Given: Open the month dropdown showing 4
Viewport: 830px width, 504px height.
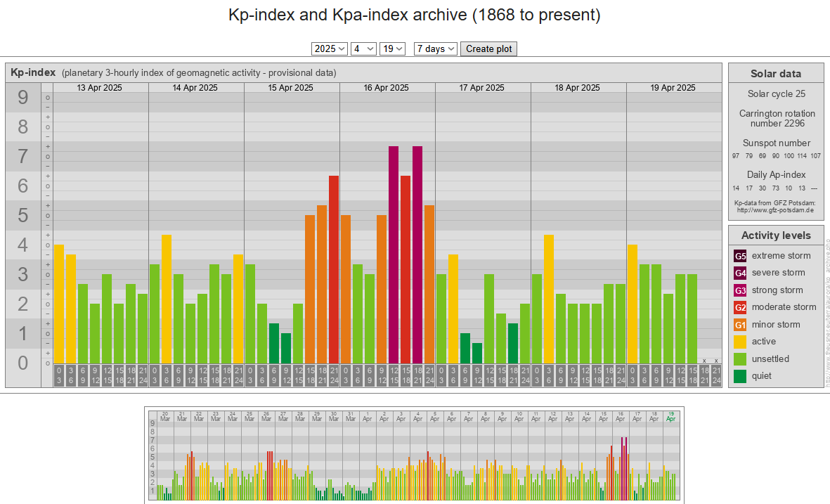Looking at the screenshot, I should [x=363, y=49].
